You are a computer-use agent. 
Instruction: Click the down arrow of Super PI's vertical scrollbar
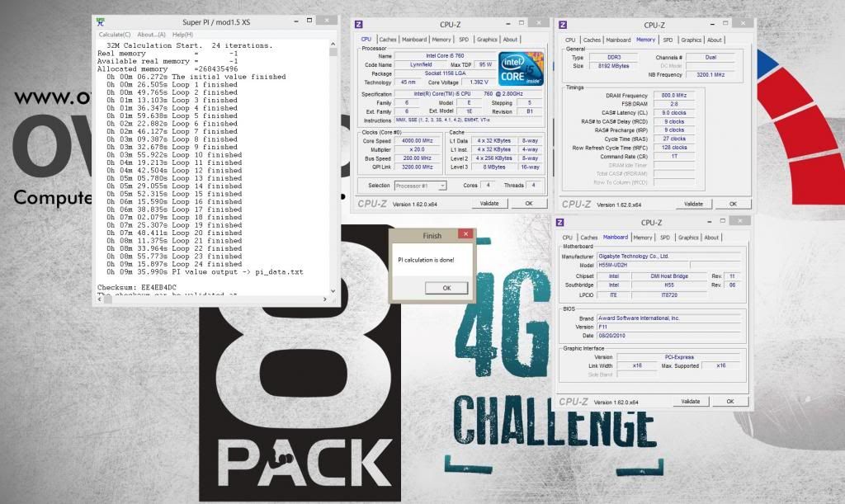tap(333, 290)
